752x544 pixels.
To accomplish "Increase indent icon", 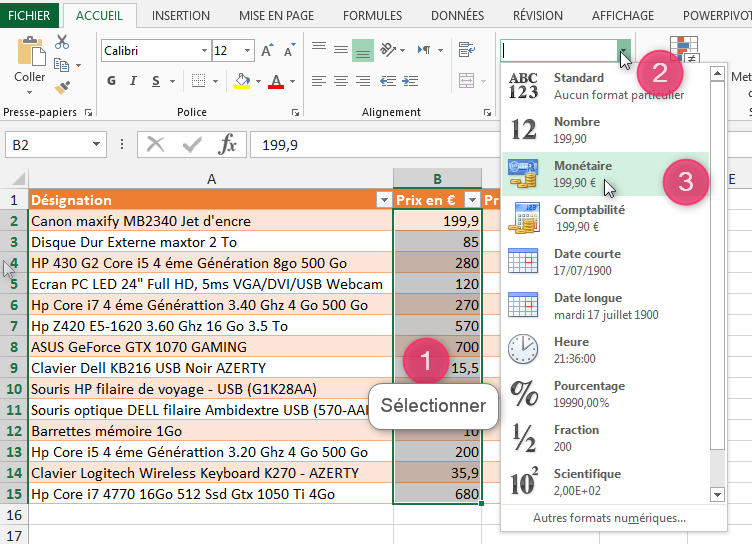I will [x=410, y=81].
